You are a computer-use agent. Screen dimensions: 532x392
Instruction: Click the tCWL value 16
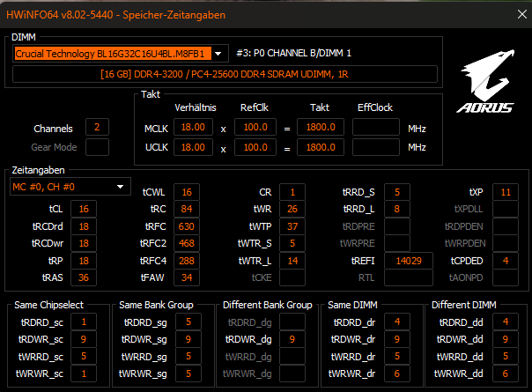click(x=187, y=192)
